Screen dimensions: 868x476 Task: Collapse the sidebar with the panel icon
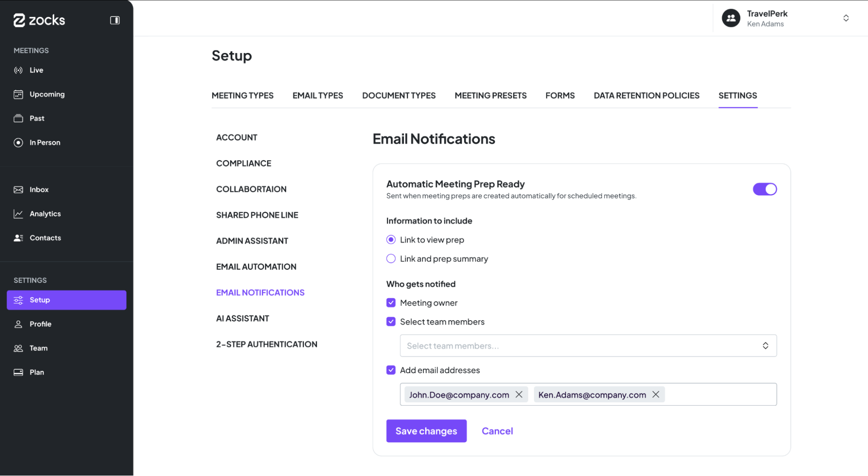[115, 20]
